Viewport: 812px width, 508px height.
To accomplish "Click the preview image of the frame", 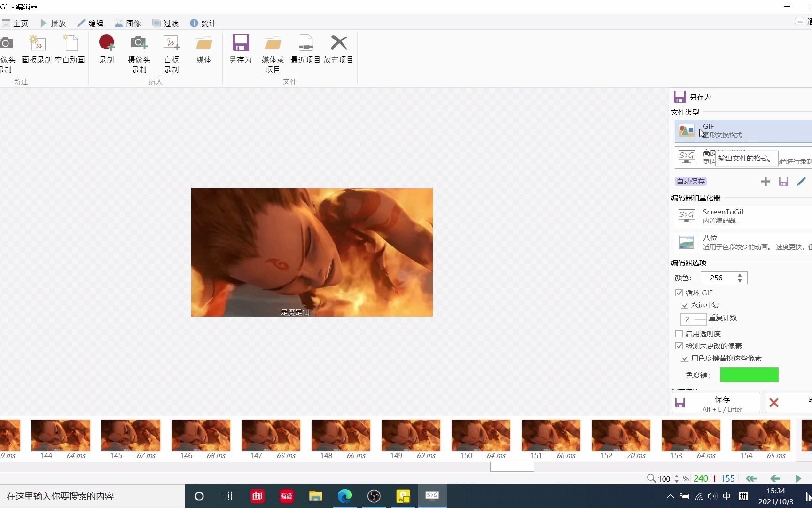I will click(312, 252).
